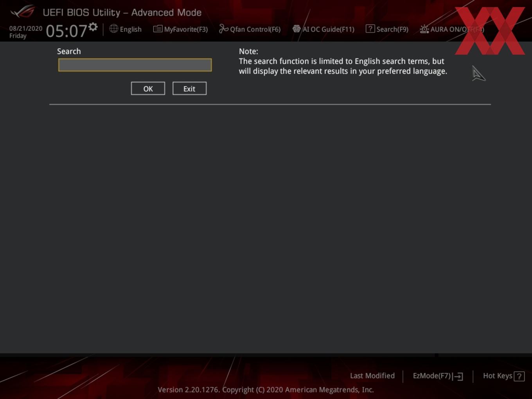The height and width of the screenshot is (399, 532).
Task: Close the search dialog with Exit
Action: pyautogui.click(x=189, y=88)
